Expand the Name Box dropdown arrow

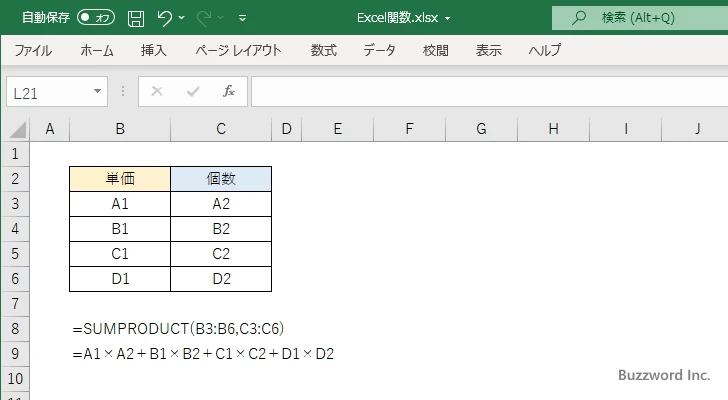tap(98, 91)
